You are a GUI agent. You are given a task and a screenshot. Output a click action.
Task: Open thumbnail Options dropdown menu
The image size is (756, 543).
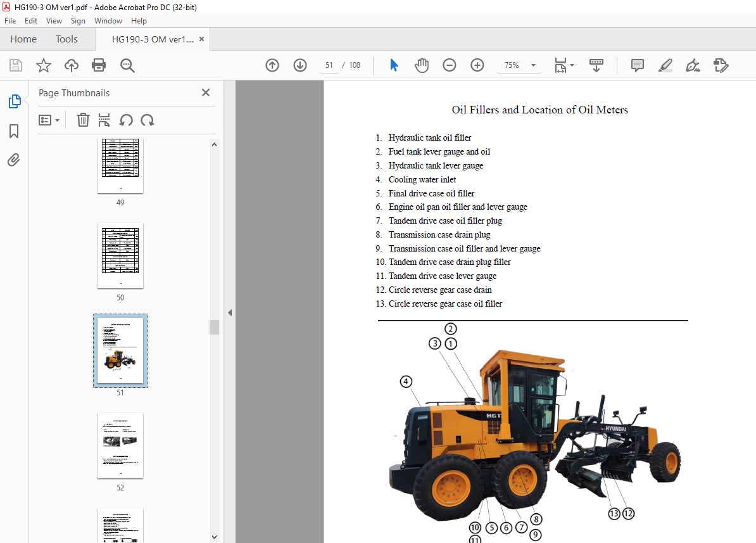pyautogui.click(x=49, y=120)
